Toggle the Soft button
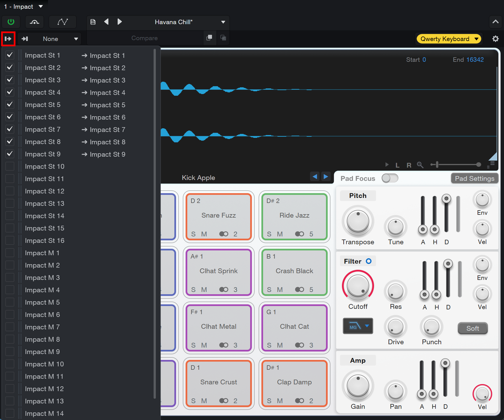The width and height of the screenshot is (504, 420). pyautogui.click(x=473, y=328)
